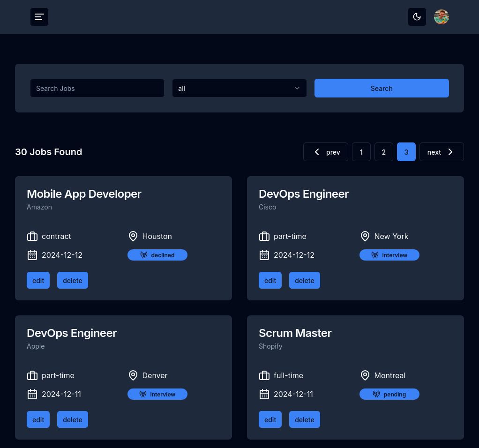479x448 pixels.
Task: Switch to pagination page 1
Action: point(361,152)
